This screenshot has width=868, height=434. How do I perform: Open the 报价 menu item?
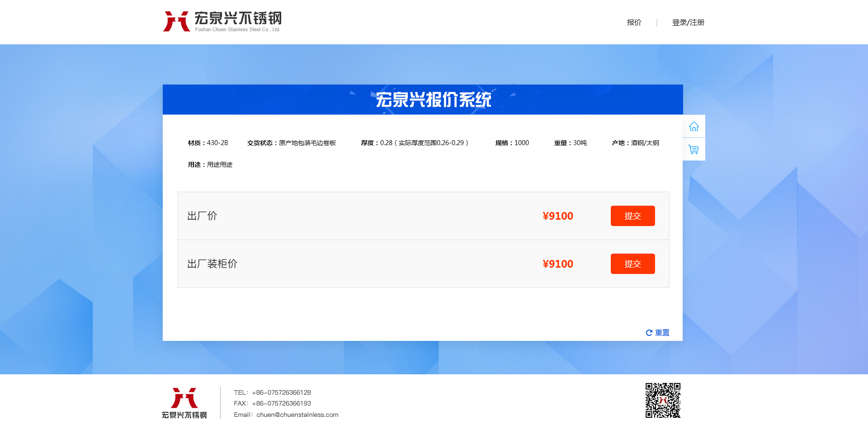634,23
